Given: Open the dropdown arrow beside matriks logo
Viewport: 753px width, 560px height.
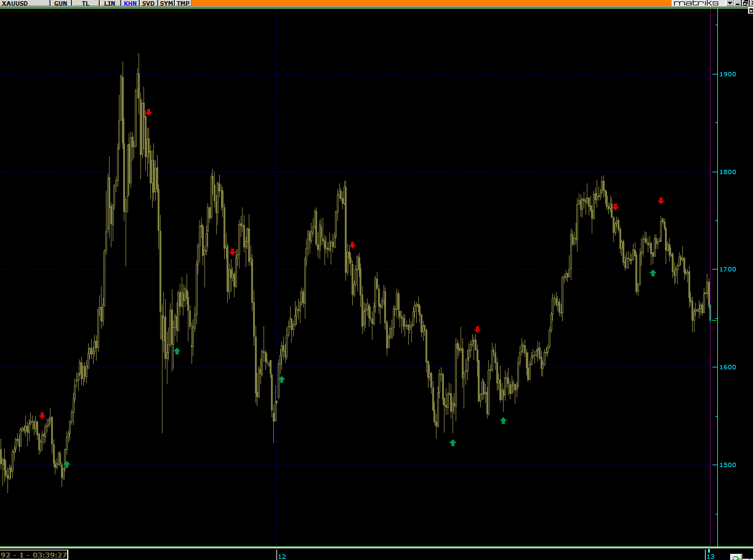Looking at the screenshot, I should pos(730,3).
